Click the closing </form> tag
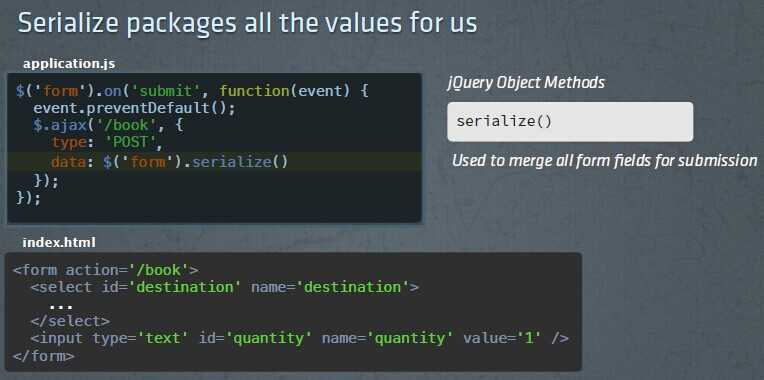 click(43, 356)
